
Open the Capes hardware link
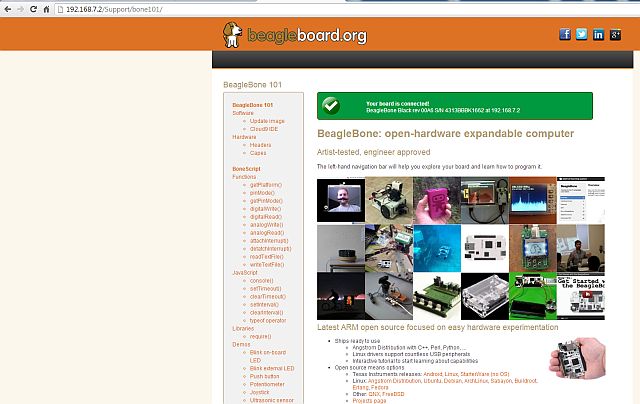click(x=258, y=153)
